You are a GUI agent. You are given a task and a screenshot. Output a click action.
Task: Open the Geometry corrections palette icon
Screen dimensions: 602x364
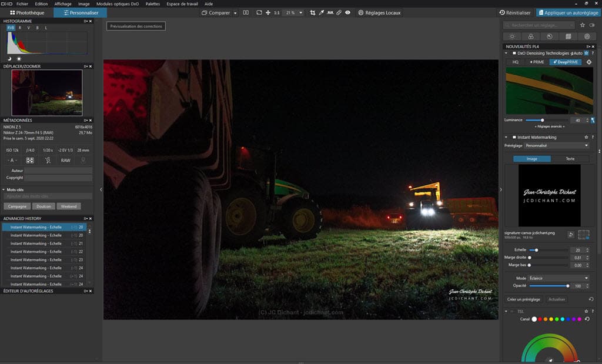click(x=568, y=36)
